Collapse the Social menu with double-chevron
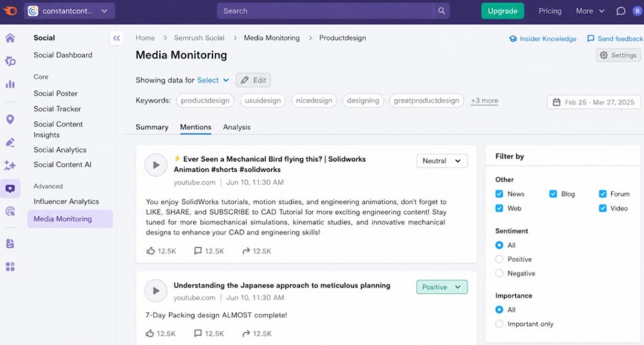 (116, 38)
